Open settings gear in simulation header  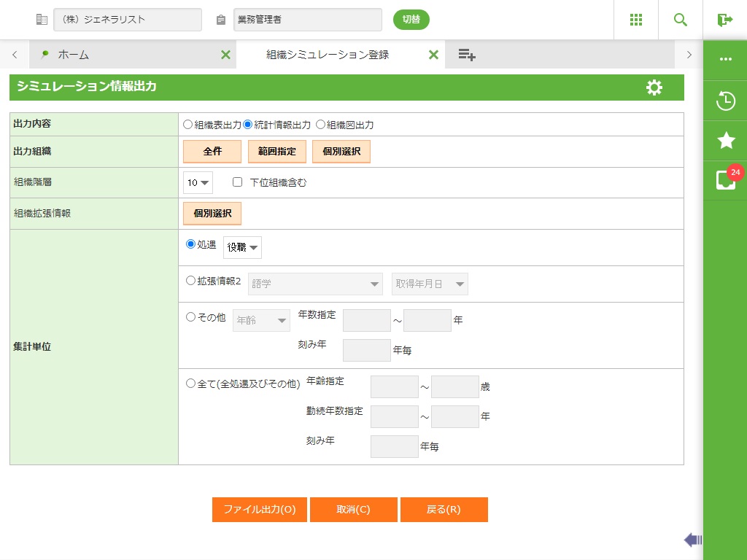(x=654, y=87)
